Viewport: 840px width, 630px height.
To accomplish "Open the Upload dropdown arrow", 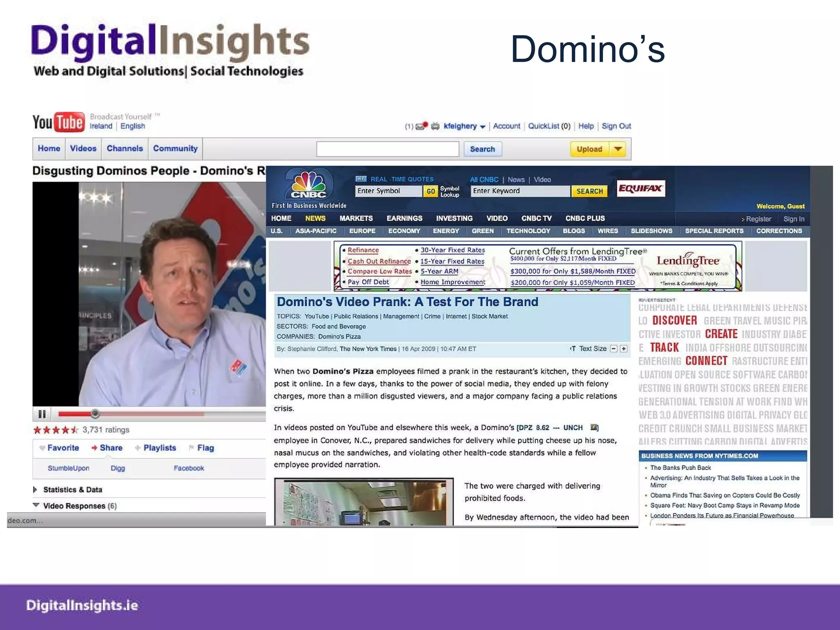I will pos(618,149).
